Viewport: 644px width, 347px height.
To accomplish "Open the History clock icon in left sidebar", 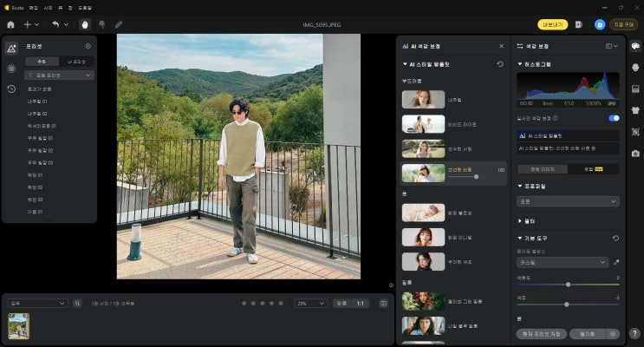I will pyautogui.click(x=11, y=88).
